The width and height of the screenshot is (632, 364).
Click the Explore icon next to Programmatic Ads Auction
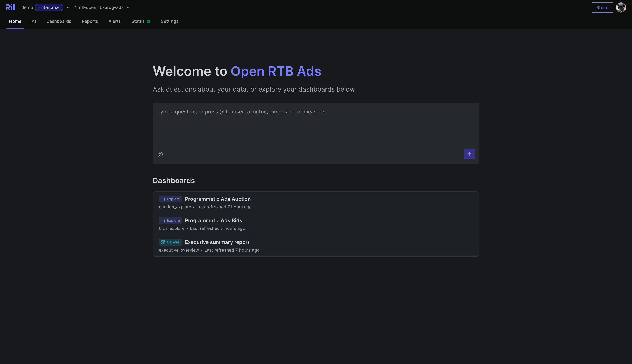point(163,199)
